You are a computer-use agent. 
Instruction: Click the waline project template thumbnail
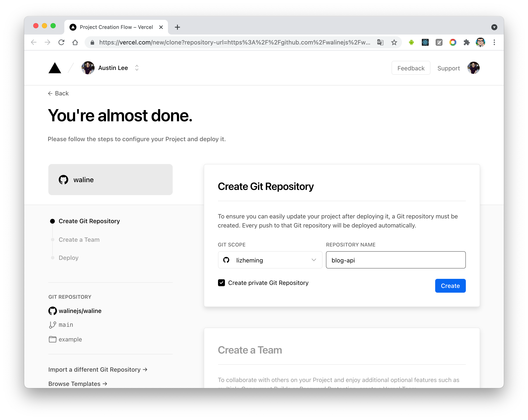(111, 179)
